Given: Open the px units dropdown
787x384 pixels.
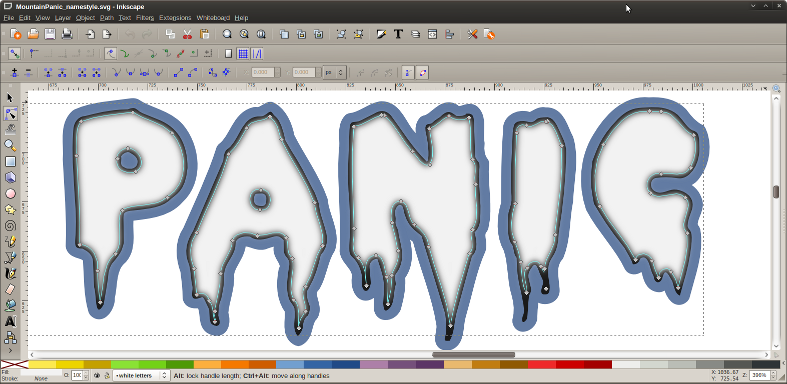Looking at the screenshot, I should (334, 73).
